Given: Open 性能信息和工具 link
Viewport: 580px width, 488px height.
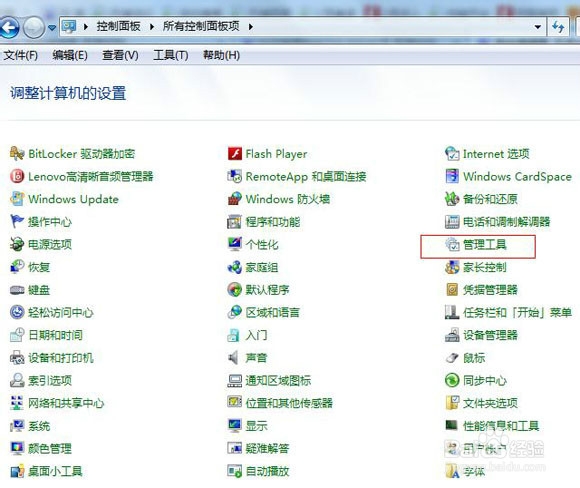Looking at the screenshot, I should tap(501, 425).
